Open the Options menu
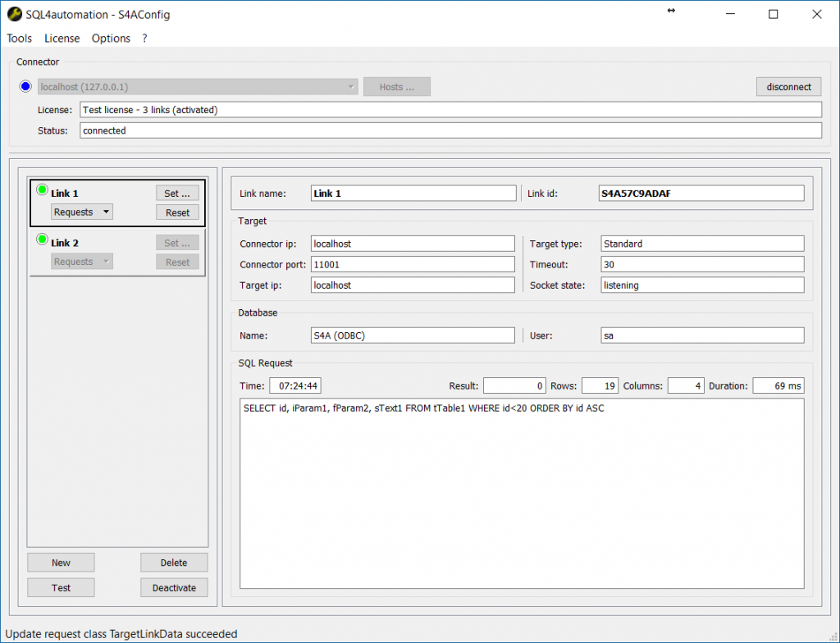 point(111,39)
